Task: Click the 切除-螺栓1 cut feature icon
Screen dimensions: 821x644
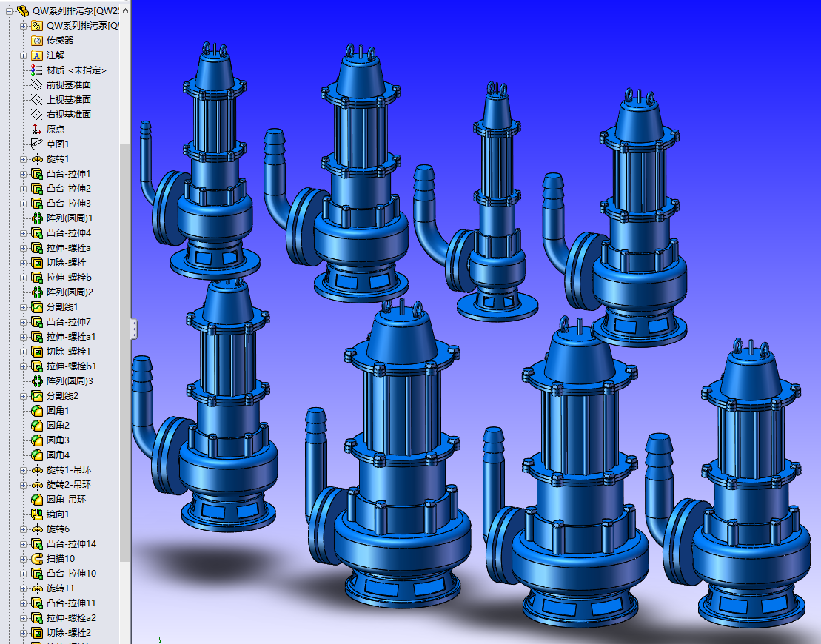Action: pos(37,352)
